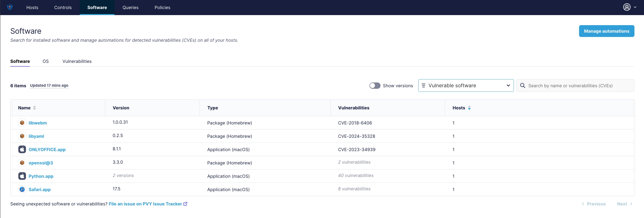
Task: Click the filter lines icon in dropdown
Action: (424, 85)
